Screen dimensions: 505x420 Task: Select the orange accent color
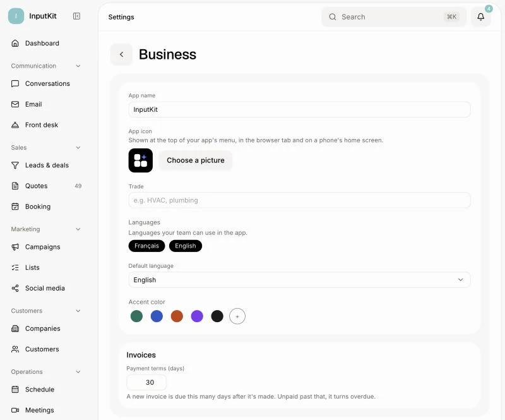(x=177, y=316)
